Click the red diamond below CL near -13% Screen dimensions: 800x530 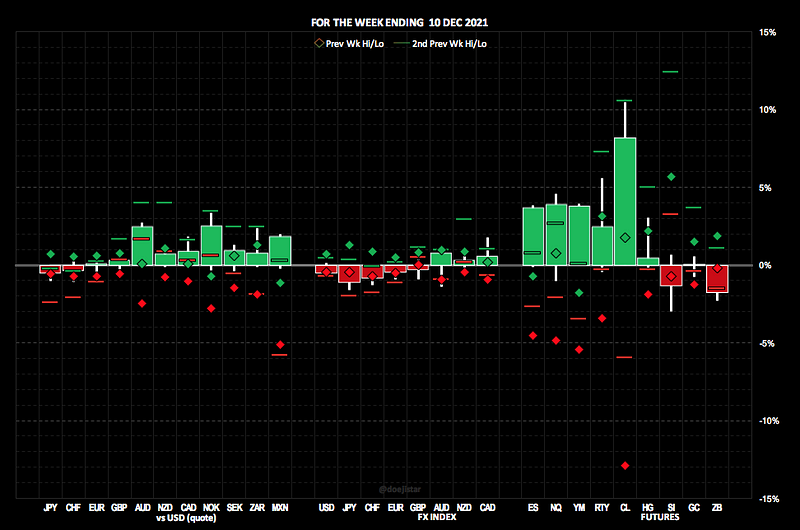[x=625, y=465]
